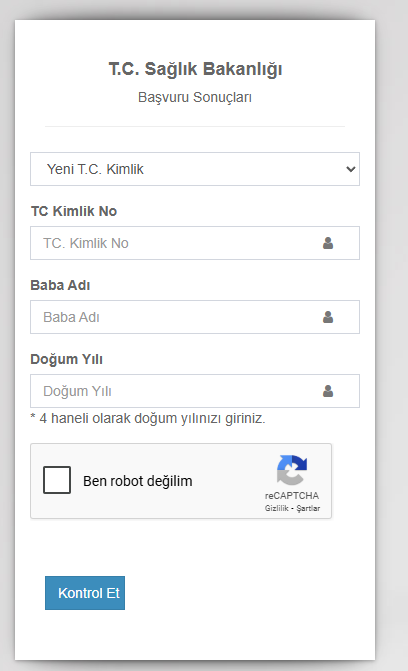Click the 'TC Kimlik No' bold label

pyautogui.click(x=74, y=211)
